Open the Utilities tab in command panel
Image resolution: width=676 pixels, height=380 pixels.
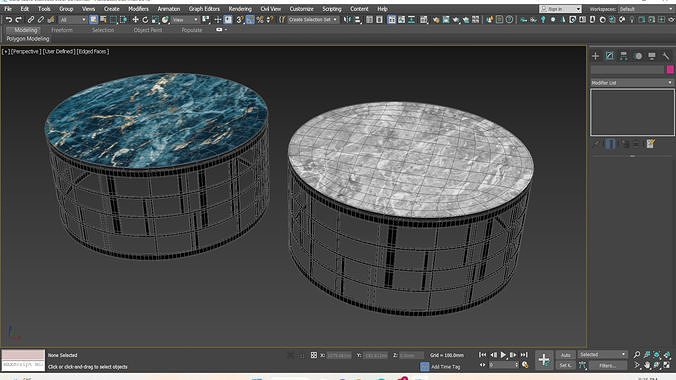(x=666, y=56)
